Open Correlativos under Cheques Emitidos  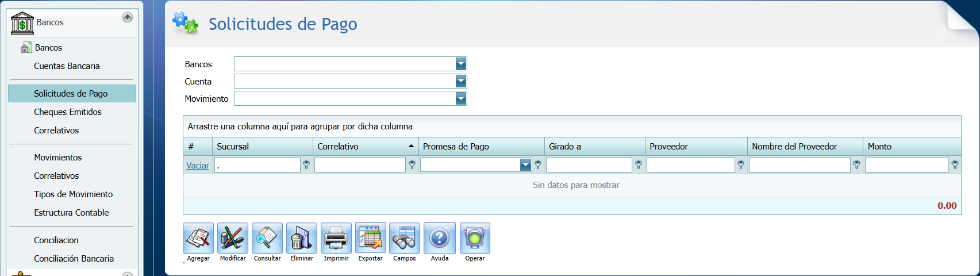coord(56,131)
